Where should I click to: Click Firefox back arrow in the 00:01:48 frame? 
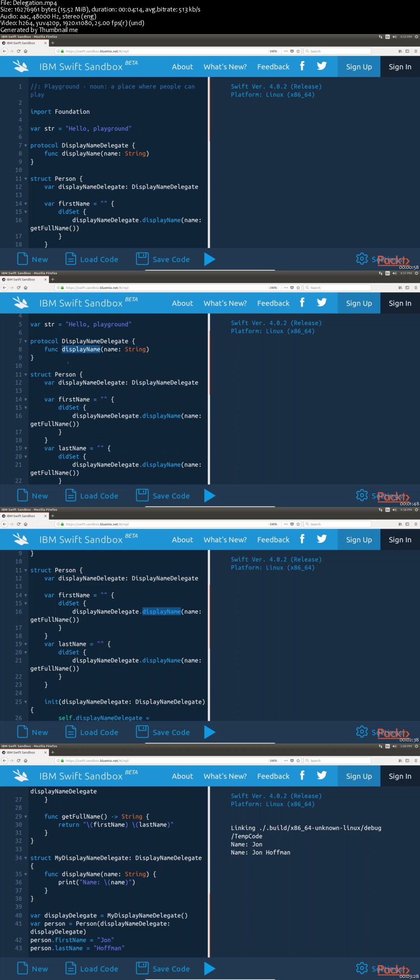pos(5,288)
